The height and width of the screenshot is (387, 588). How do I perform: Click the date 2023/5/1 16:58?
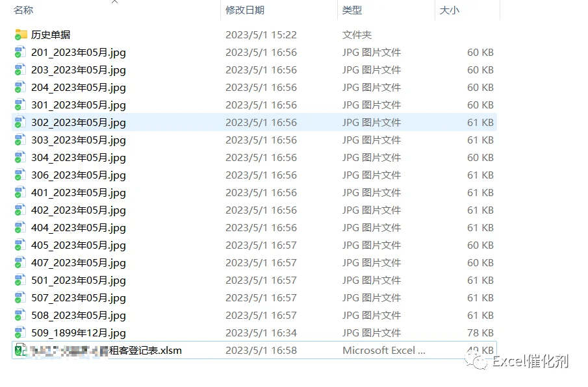click(x=261, y=351)
